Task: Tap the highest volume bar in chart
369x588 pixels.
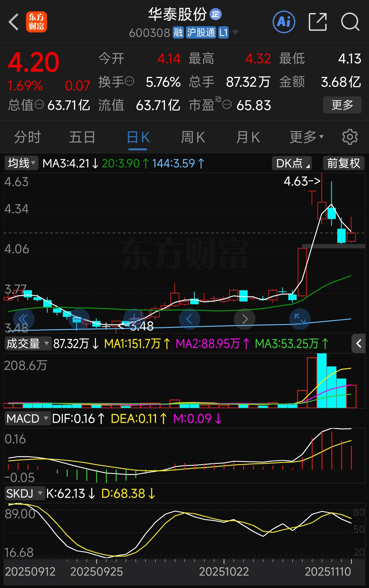Action: 322,381
